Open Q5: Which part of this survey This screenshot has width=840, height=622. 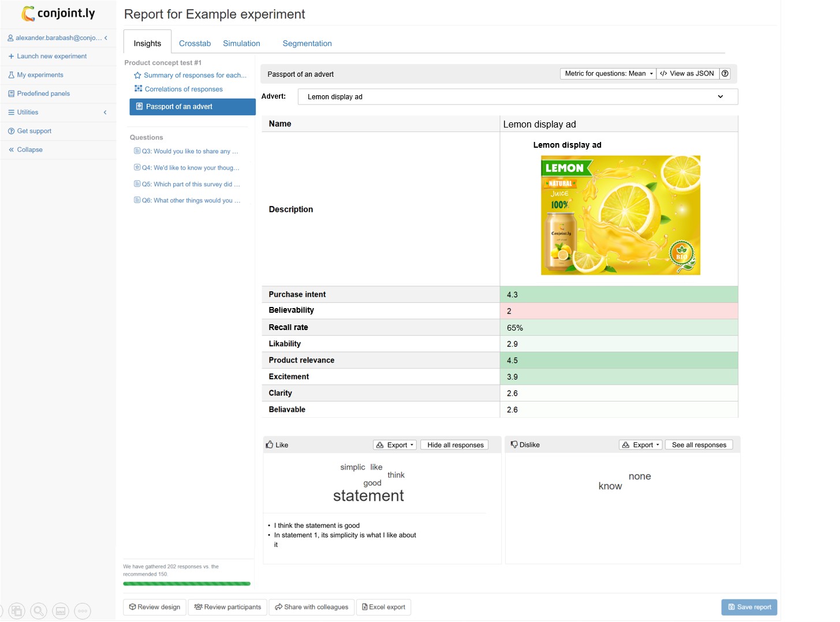pos(191,184)
